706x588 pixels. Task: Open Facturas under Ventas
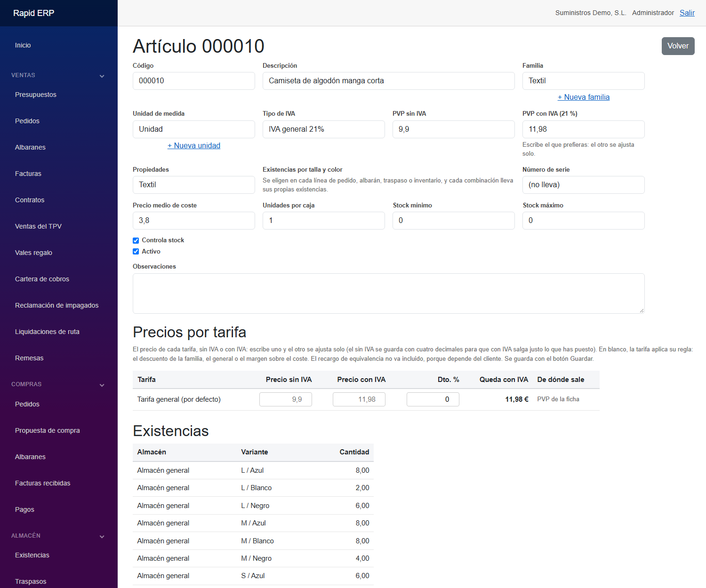(28, 174)
